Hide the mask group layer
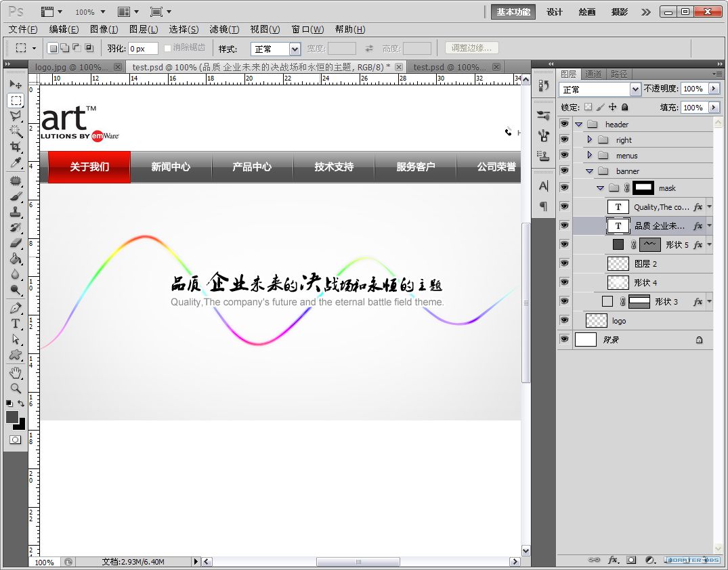Screen dimensions: 728x570 point(564,188)
